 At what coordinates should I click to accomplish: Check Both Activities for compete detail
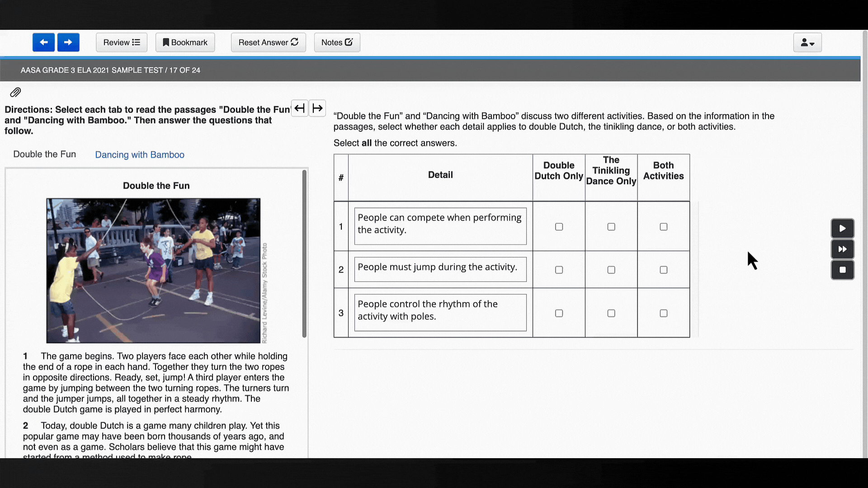coord(664,227)
